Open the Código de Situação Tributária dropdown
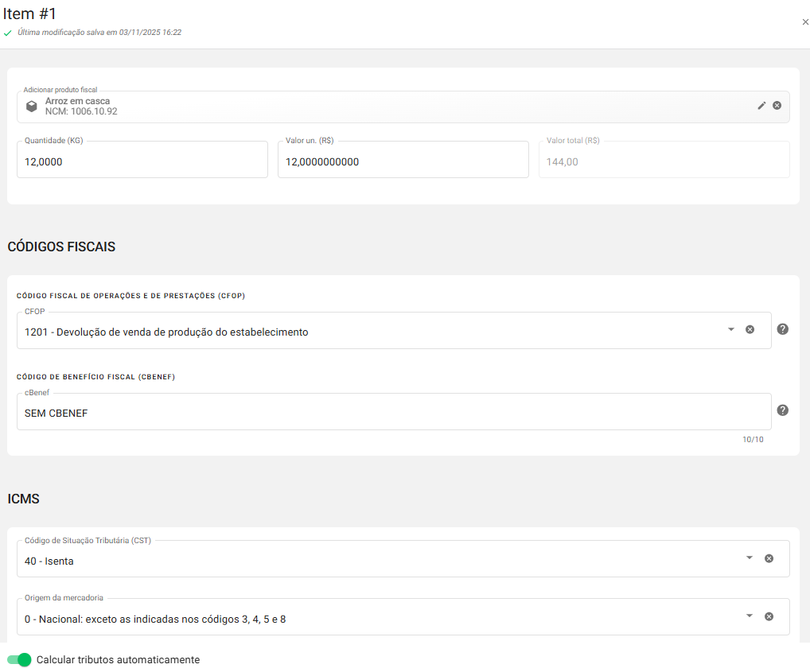The image size is (810, 672). (x=749, y=558)
